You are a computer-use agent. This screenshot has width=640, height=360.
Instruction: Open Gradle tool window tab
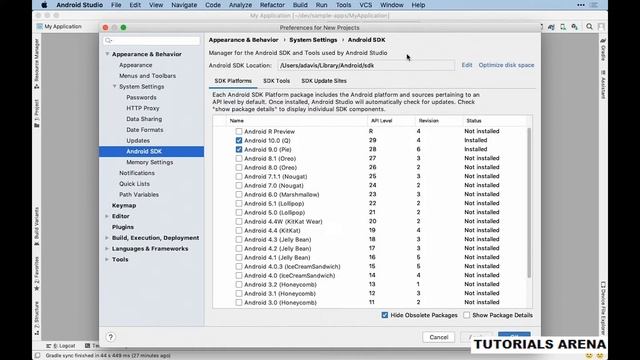click(x=603, y=49)
